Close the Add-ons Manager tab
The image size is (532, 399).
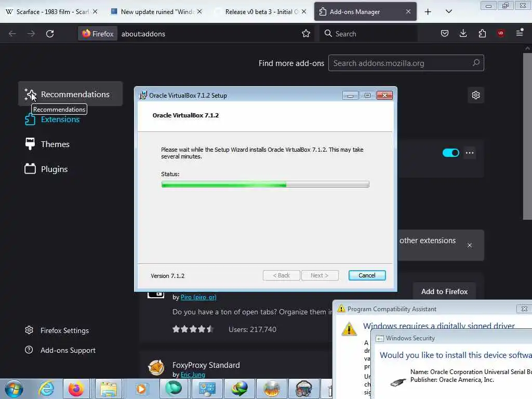408,11
